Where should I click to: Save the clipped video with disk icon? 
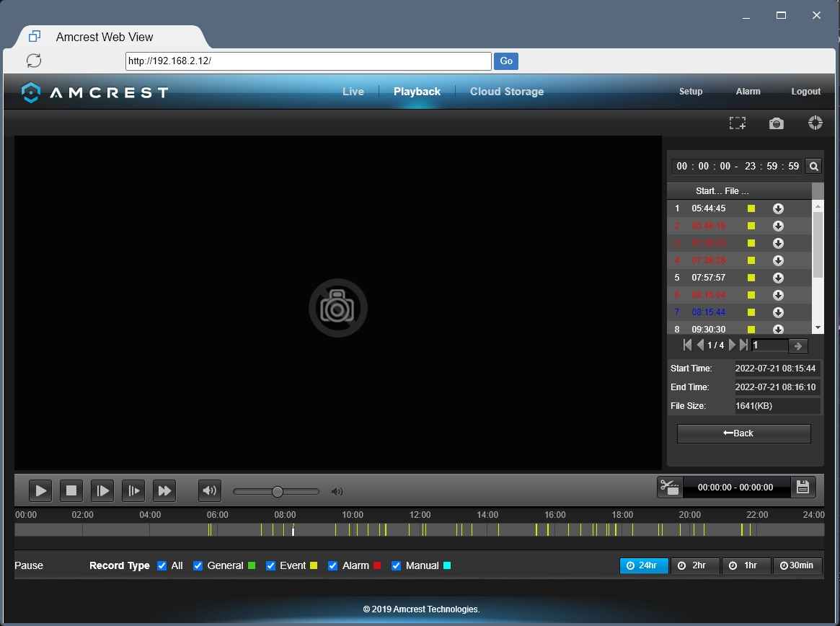point(803,488)
